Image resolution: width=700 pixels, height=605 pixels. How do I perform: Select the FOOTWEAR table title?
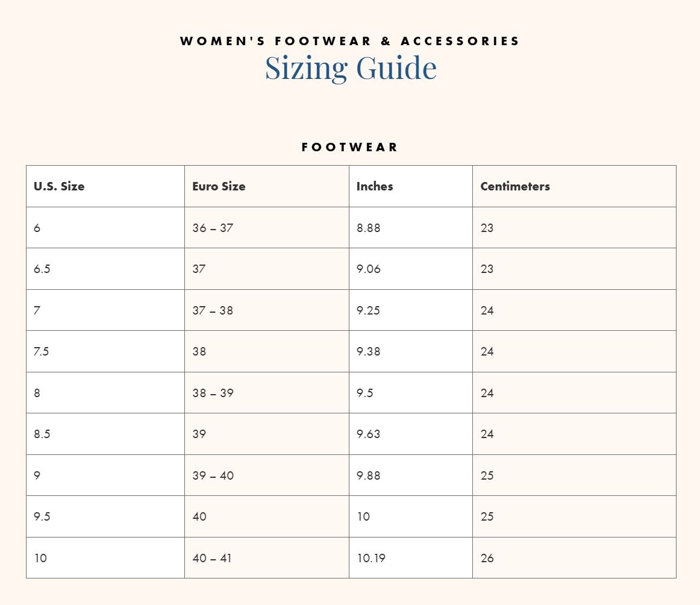[350, 147]
